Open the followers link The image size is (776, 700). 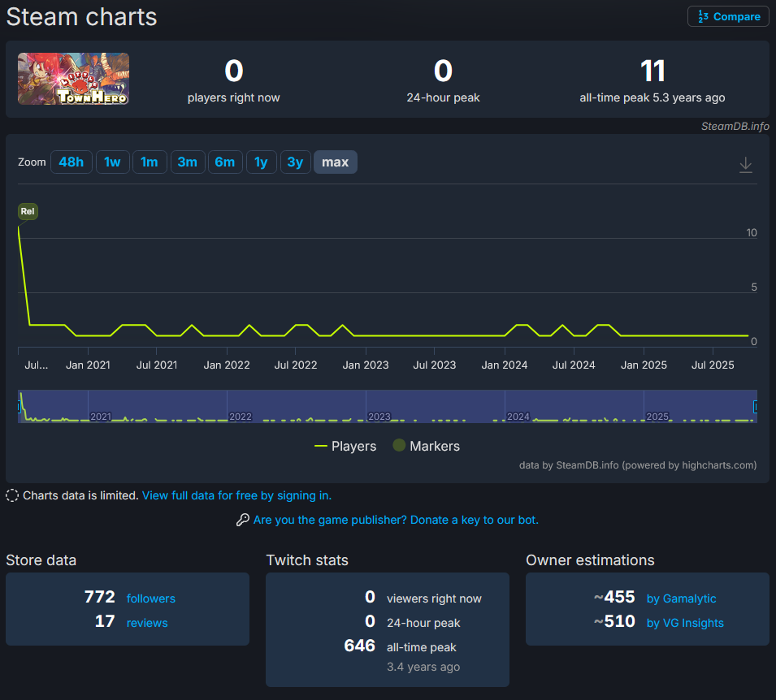click(151, 598)
